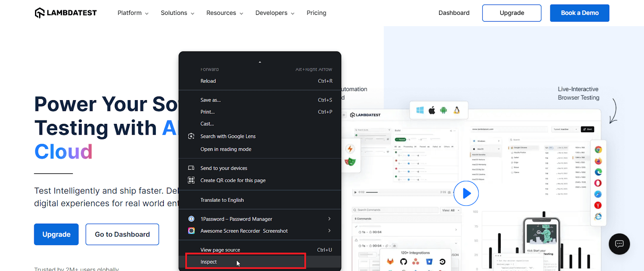
Task: Select the Chrome browser icon
Action: click(598, 150)
